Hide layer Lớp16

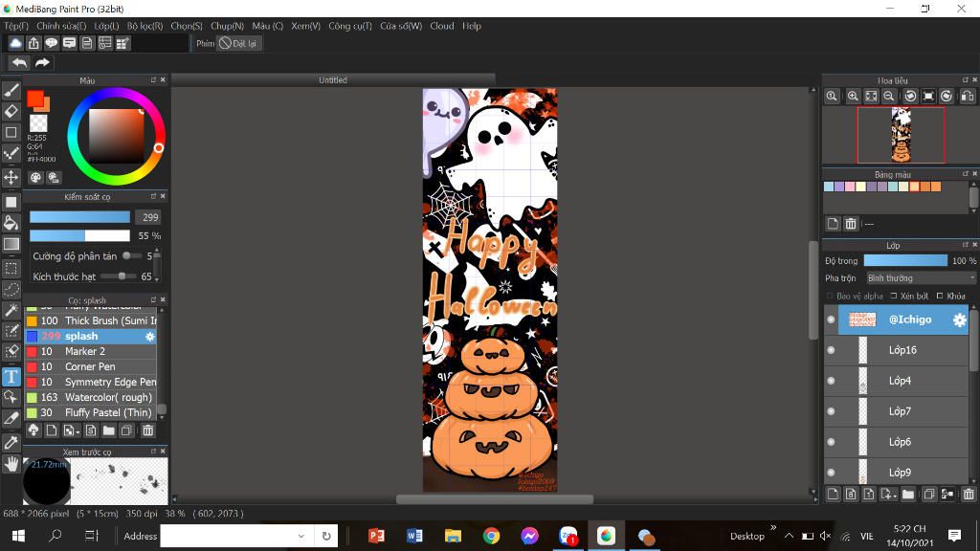(831, 350)
